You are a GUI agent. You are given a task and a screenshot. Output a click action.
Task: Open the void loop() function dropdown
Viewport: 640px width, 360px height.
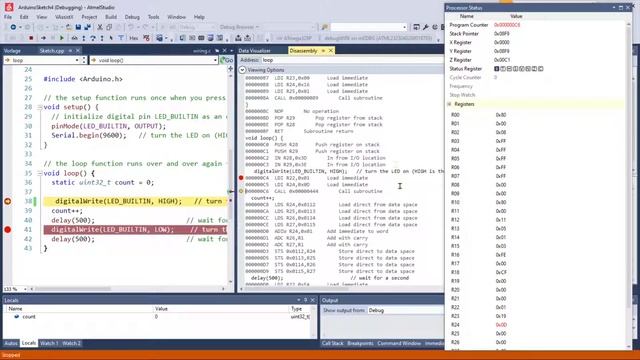click(x=215, y=60)
